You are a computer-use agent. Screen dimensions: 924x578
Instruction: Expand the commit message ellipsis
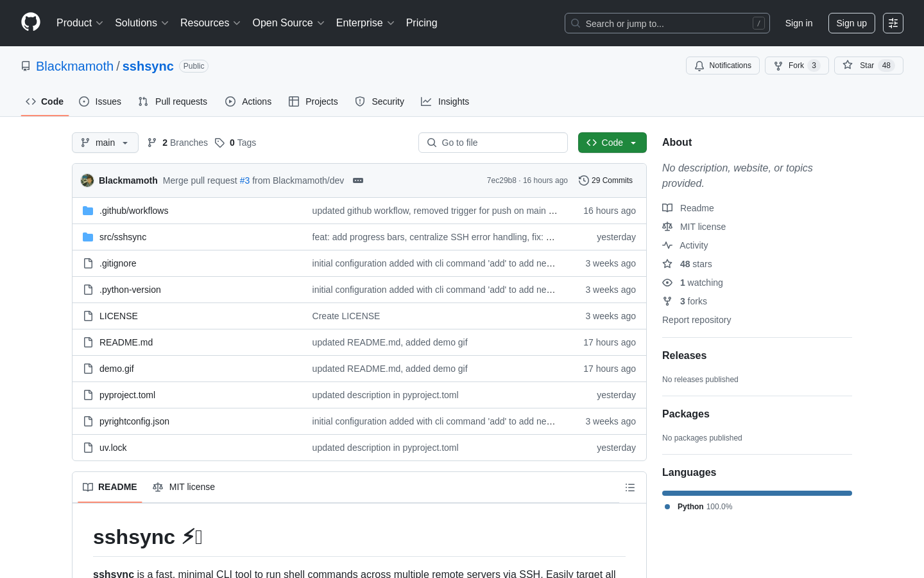point(358,180)
